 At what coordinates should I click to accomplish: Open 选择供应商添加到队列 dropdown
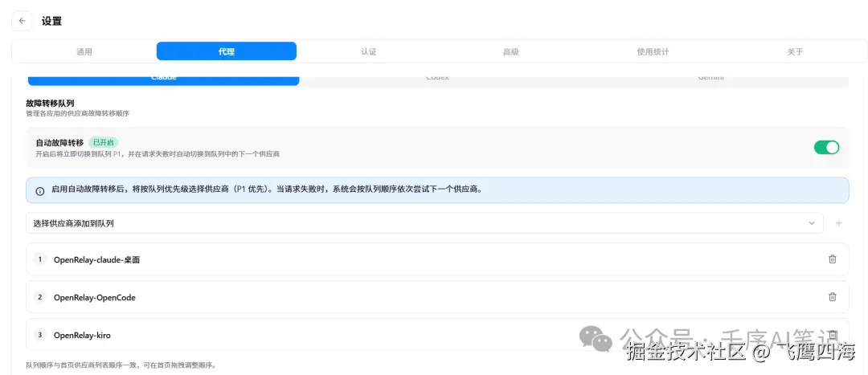point(424,223)
